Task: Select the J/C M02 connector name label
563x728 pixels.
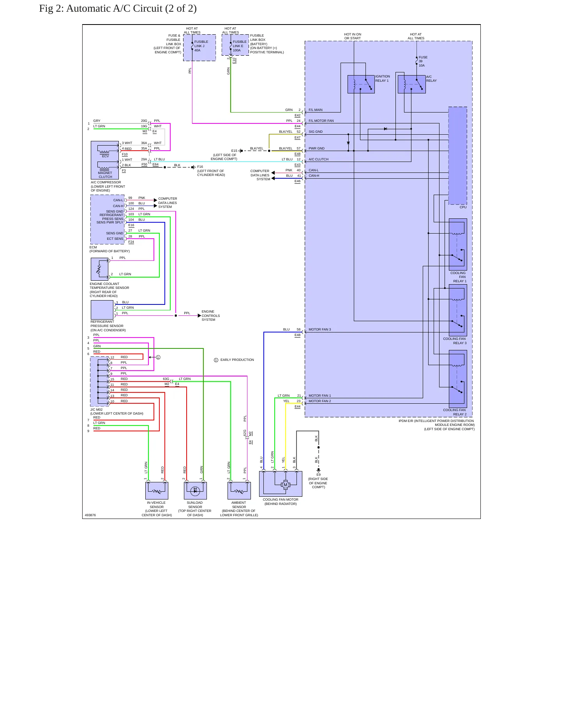Action: pyautogui.click(x=97, y=410)
